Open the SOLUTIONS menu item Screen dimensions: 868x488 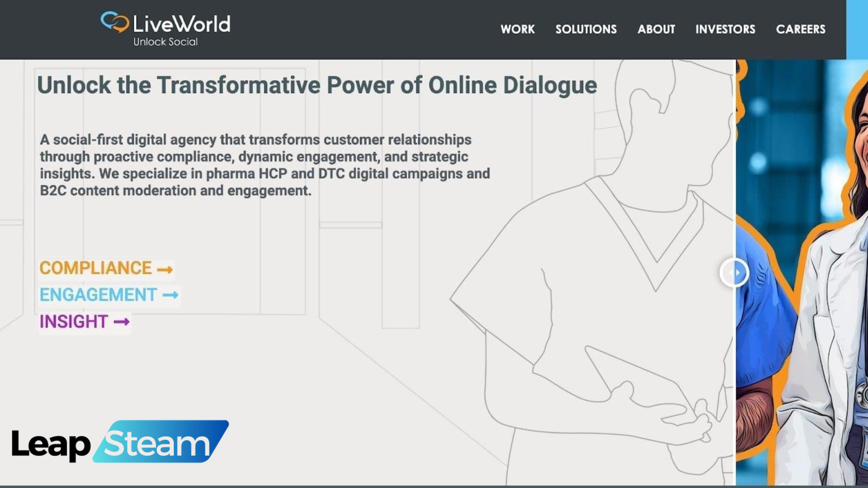pyautogui.click(x=586, y=29)
